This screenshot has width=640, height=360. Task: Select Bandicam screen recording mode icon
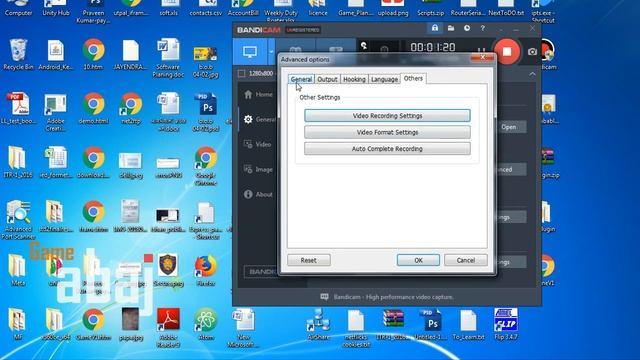(250, 52)
